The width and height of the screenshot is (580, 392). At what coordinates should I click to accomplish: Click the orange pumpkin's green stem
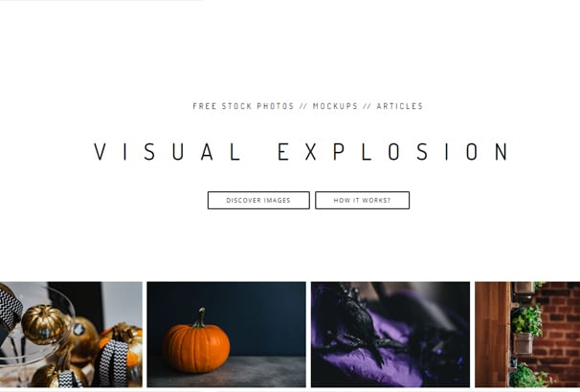pyautogui.click(x=200, y=317)
